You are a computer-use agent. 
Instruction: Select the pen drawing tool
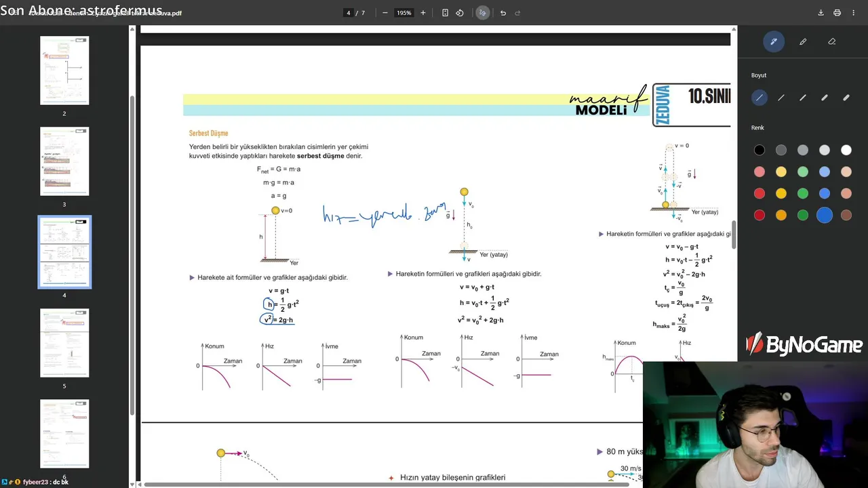click(x=773, y=41)
